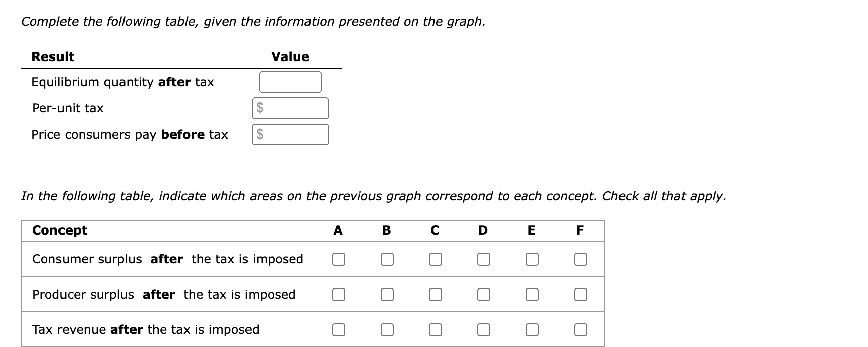Check box B for consumer surplus after tax
Viewport: 868px width, 347px height.
pyautogui.click(x=387, y=259)
